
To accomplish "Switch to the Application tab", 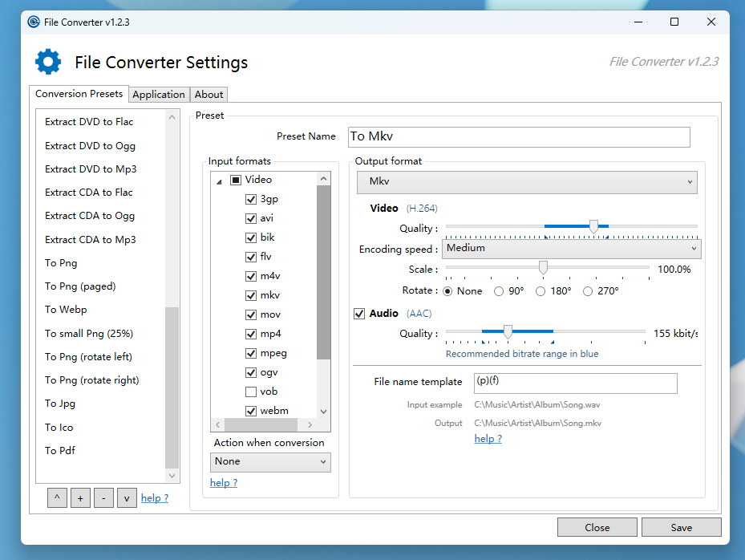I will tap(159, 94).
